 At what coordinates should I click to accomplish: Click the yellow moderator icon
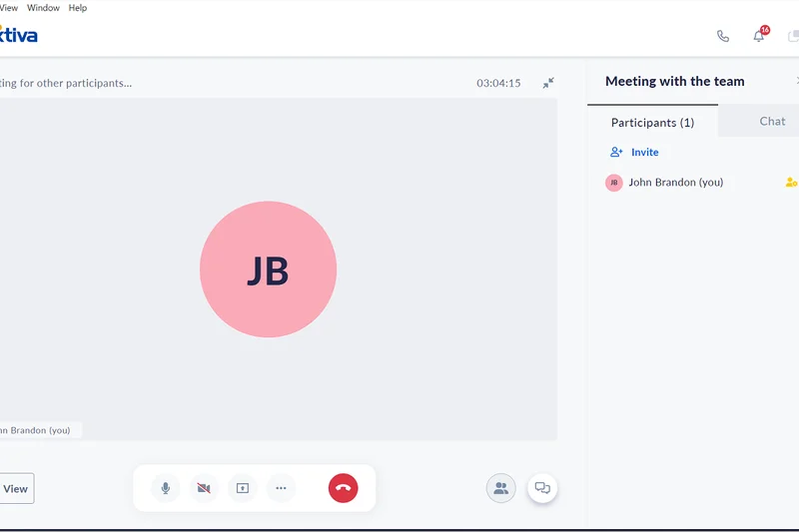click(791, 183)
